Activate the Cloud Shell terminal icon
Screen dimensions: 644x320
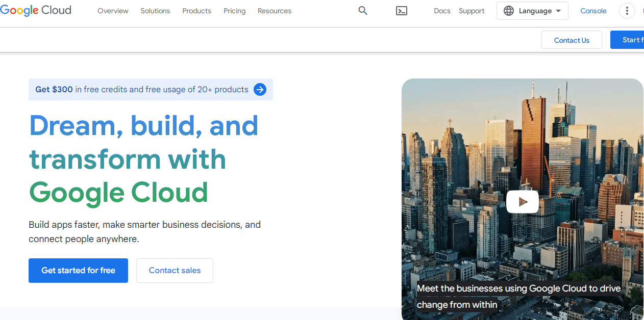pyautogui.click(x=402, y=11)
